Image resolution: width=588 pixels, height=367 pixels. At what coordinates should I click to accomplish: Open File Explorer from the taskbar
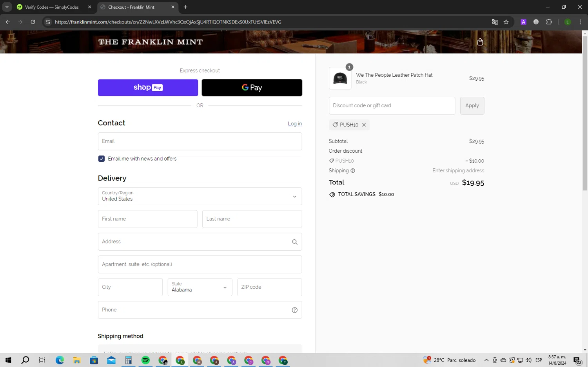(77, 360)
